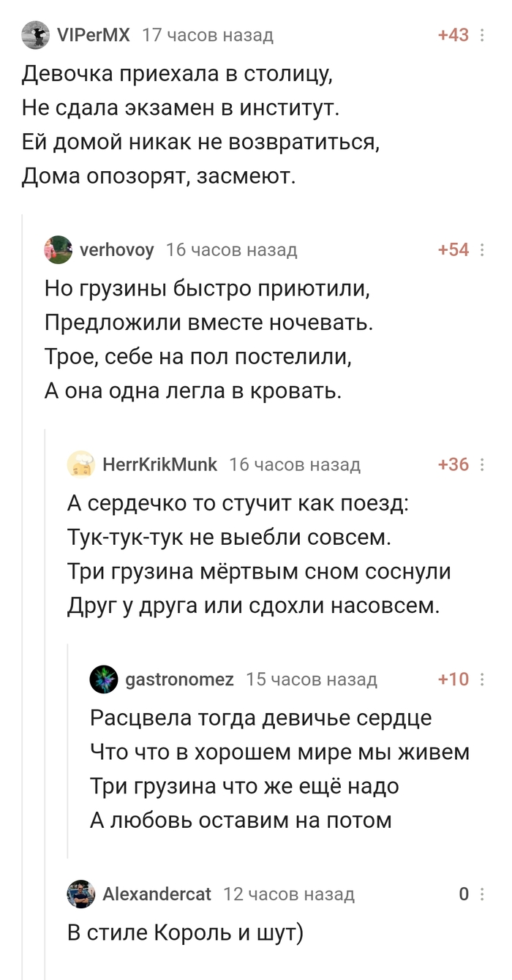
Task: Click the +43 rating on VIPerMX's comment
Action: click(453, 35)
